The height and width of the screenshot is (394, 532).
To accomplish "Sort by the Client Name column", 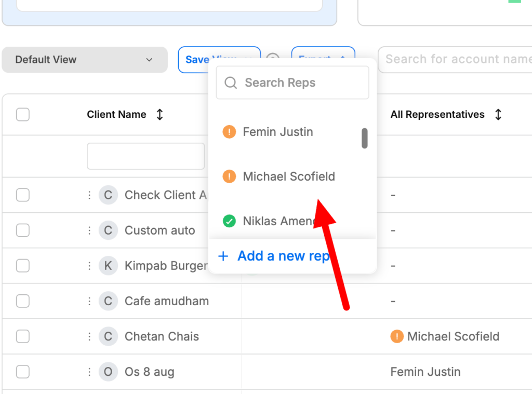I will (x=159, y=114).
